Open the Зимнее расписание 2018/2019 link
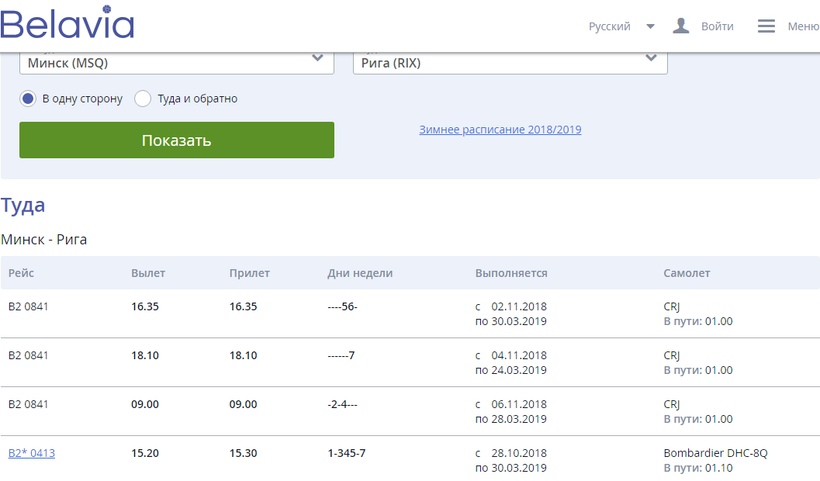 [x=500, y=130]
